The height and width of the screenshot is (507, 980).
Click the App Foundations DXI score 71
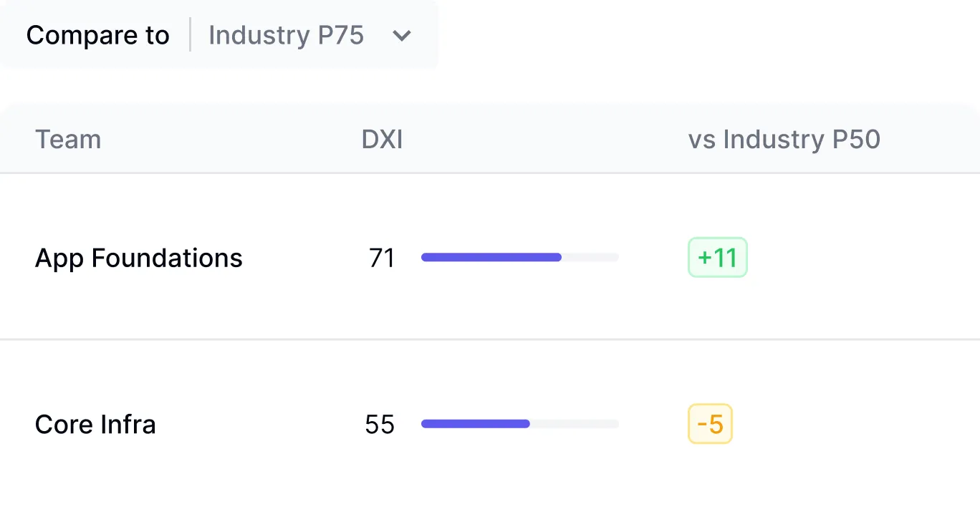(x=382, y=258)
